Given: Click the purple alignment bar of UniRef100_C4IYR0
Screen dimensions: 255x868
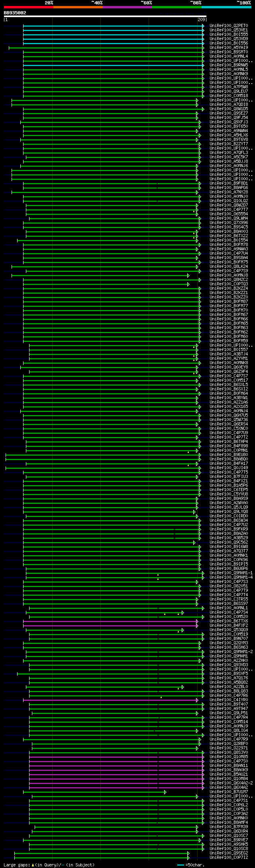Looking at the screenshot, I should pos(110,700).
